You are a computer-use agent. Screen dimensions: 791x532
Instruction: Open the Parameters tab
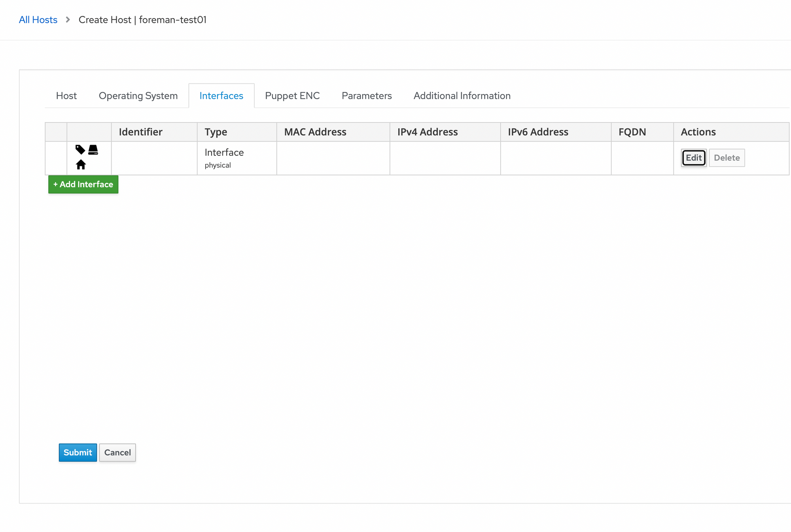(366, 96)
